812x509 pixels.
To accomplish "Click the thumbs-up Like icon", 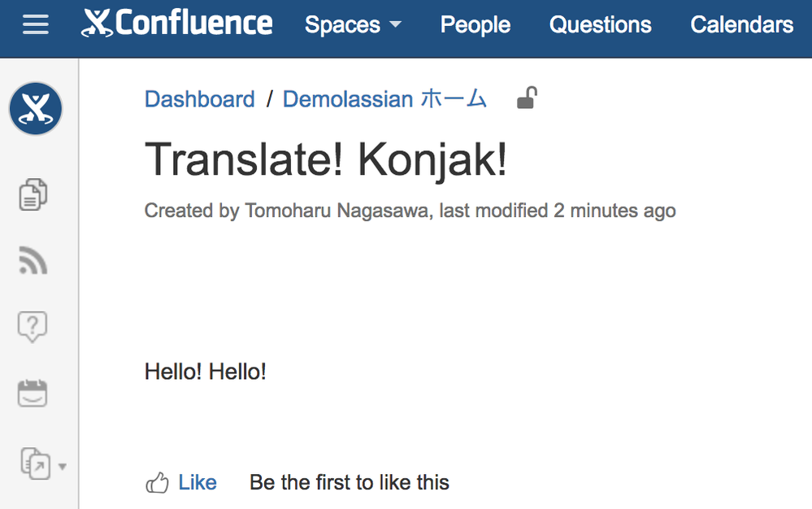I will tap(157, 483).
